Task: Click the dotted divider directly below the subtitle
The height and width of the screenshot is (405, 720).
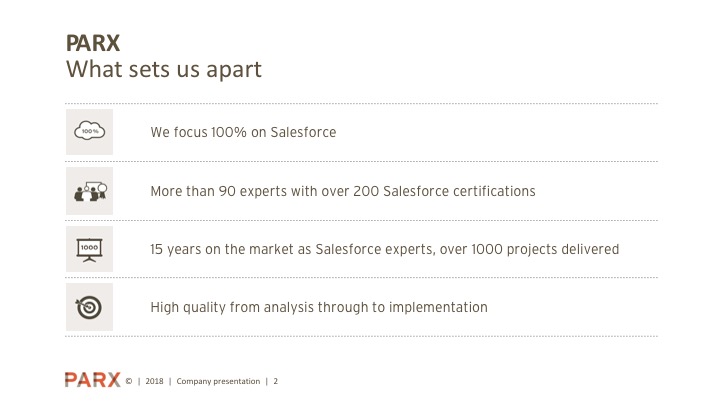Action: [x=360, y=103]
